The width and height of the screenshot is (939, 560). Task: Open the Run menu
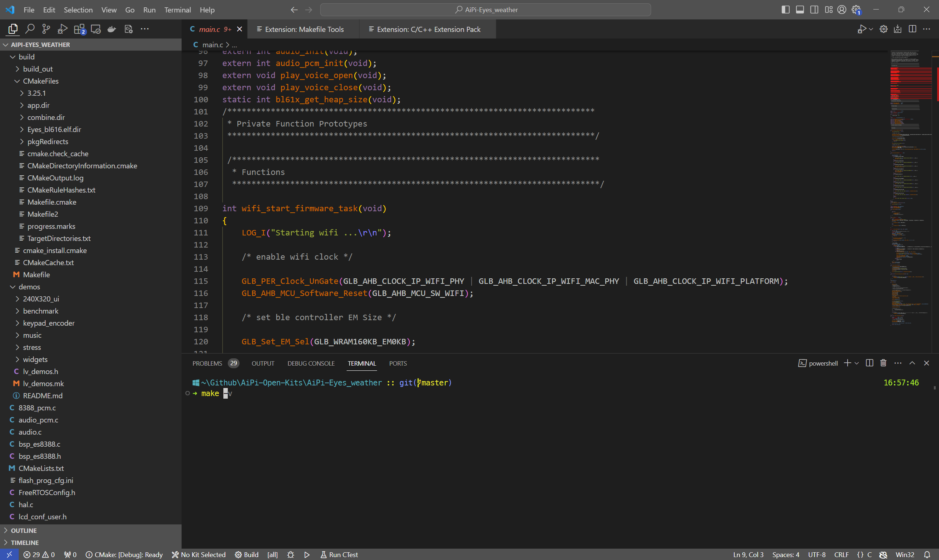[x=149, y=10]
